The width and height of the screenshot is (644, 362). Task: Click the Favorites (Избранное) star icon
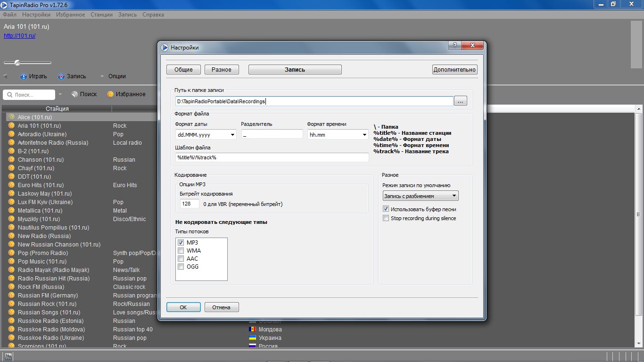110,94
